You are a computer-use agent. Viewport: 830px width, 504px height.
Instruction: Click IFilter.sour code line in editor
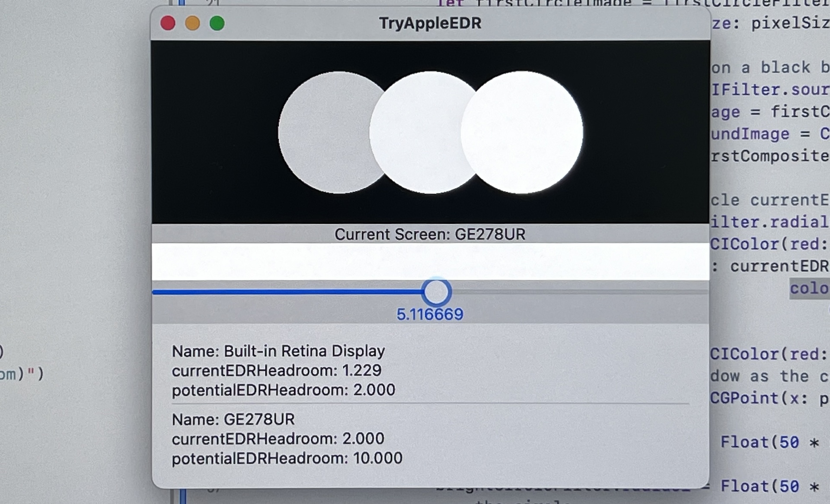coord(770,90)
